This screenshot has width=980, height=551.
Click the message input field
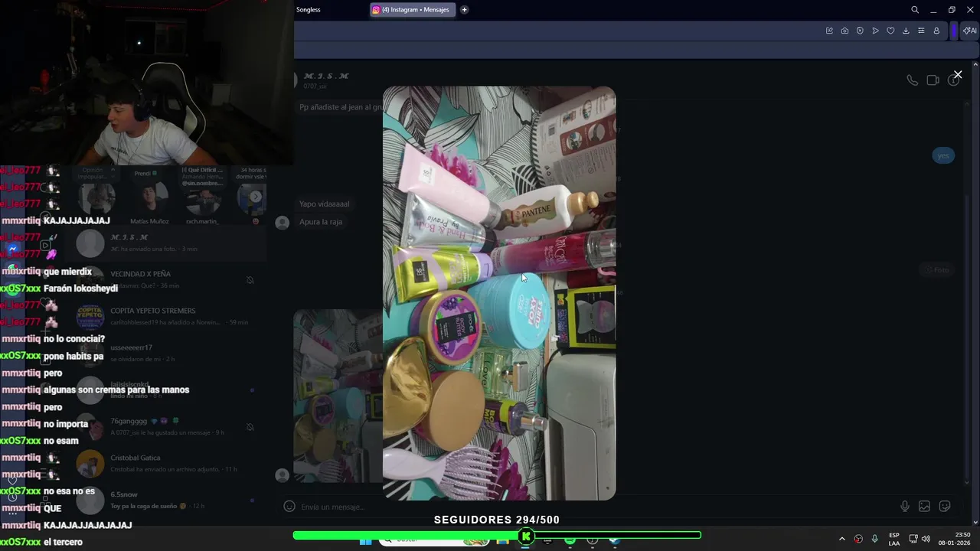(597, 507)
